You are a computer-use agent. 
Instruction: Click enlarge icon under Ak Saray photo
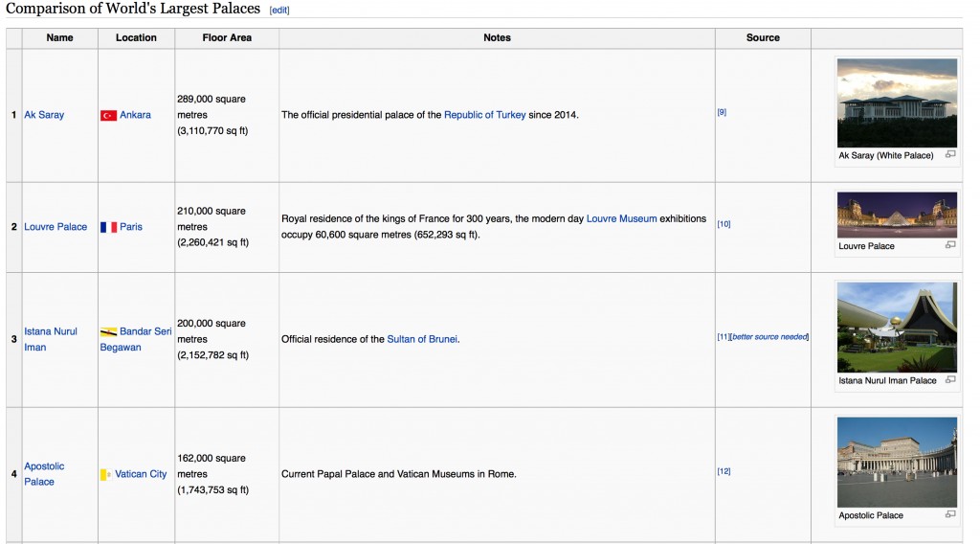pos(950,154)
